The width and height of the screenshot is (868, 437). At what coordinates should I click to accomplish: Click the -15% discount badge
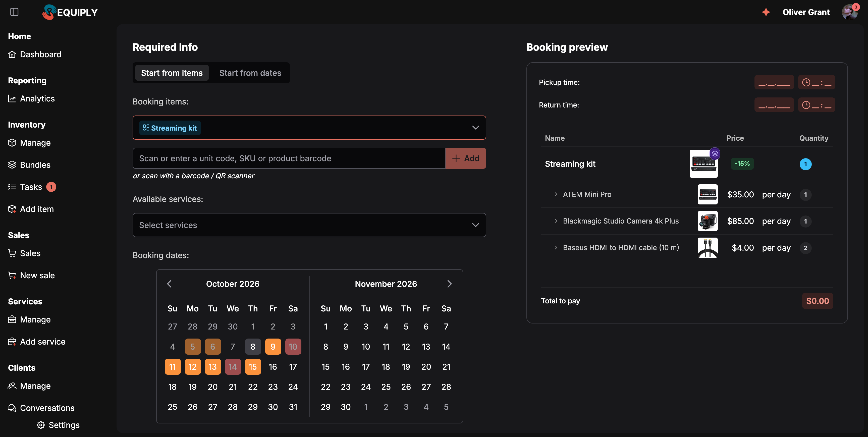pyautogui.click(x=742, y=164)
